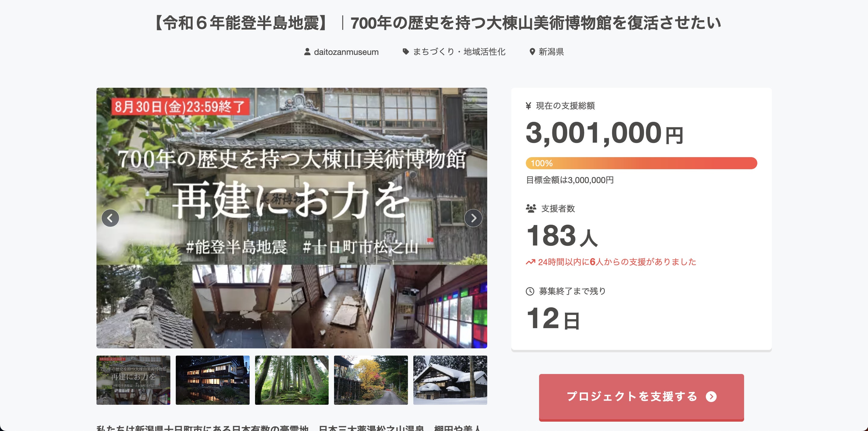
Task: Select the night-lit museum building thumbnail
Action: (213, 380)
